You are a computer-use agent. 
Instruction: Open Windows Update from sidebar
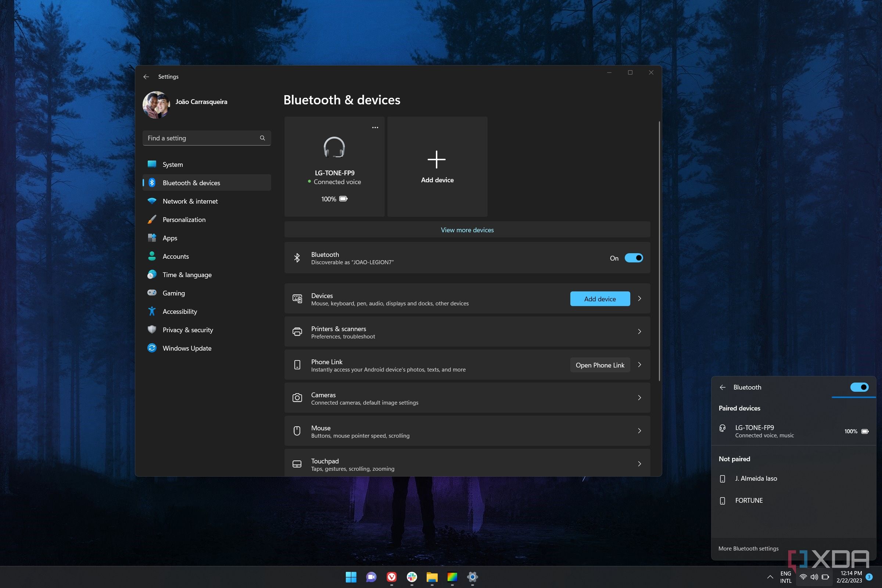pyautogui.click(x=187, y=348)
